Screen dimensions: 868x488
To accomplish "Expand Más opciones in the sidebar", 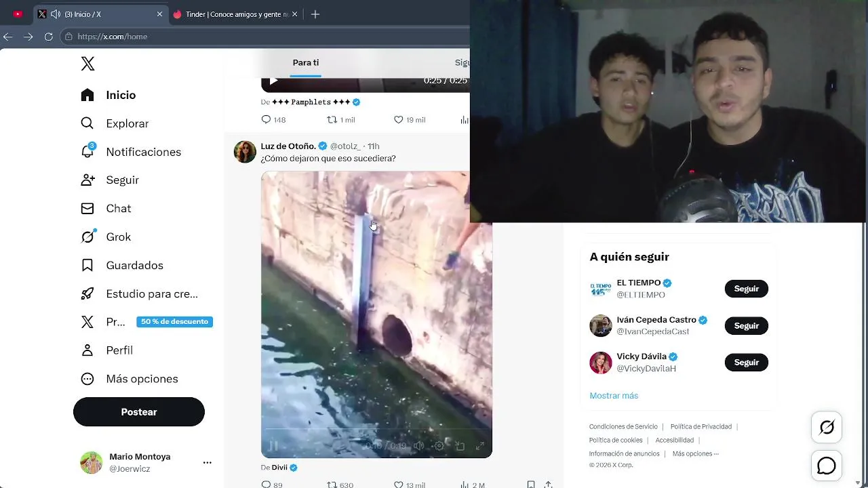I will (x=130, y=379).
